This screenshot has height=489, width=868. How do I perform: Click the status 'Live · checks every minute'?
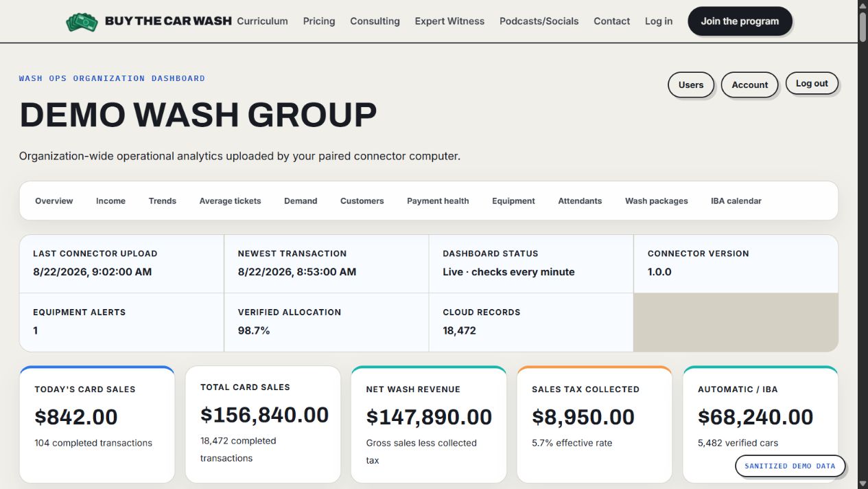point(508,272)
